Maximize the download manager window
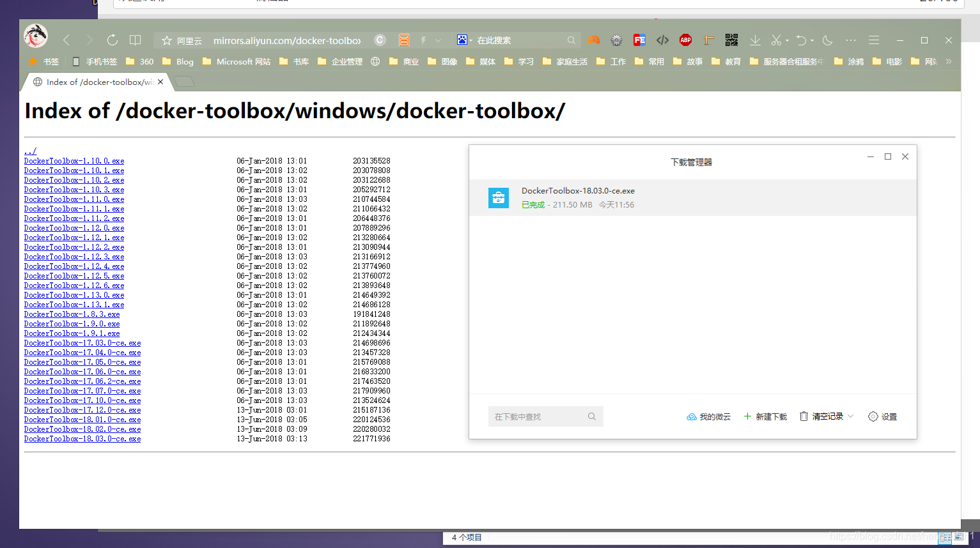980x548 pixels. coord(888,156)
